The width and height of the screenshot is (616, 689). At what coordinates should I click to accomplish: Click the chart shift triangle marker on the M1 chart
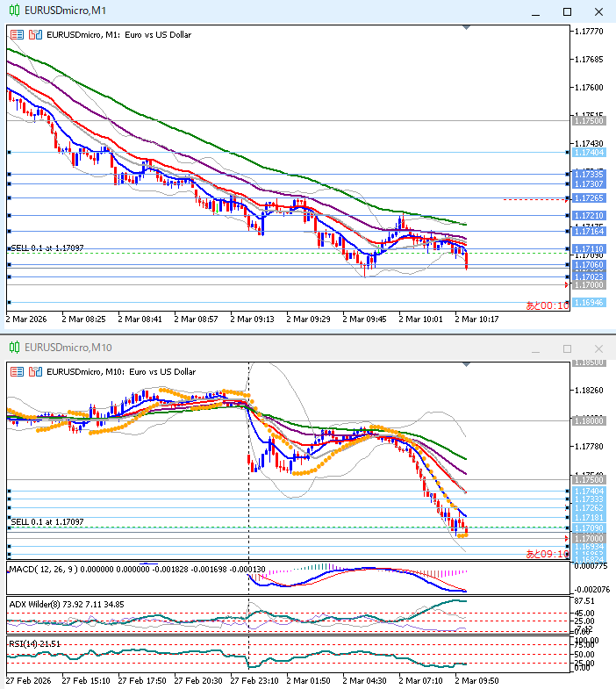tap(466, 28)
